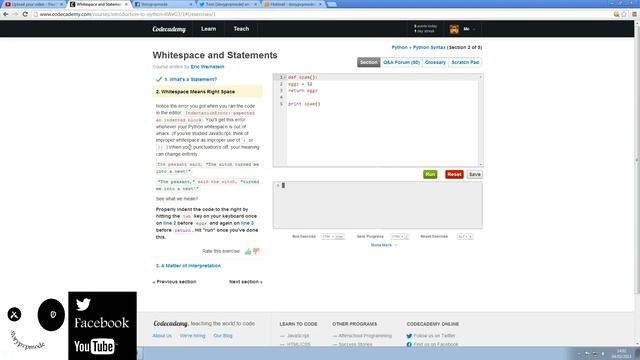Click the Python breadcrumb link
The image size is (640, 360).
[400, 47]
